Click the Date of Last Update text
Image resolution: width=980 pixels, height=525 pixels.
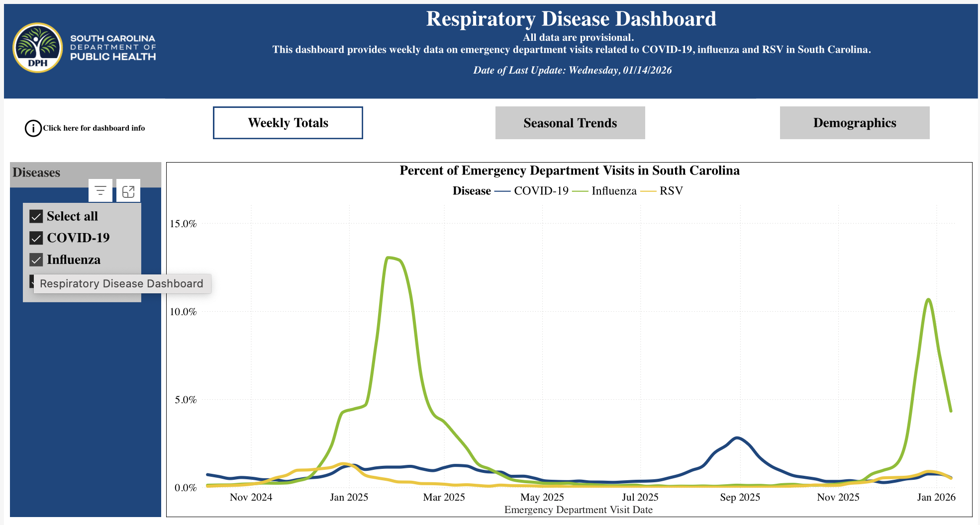pyautogui.click(x=572, y=70)
